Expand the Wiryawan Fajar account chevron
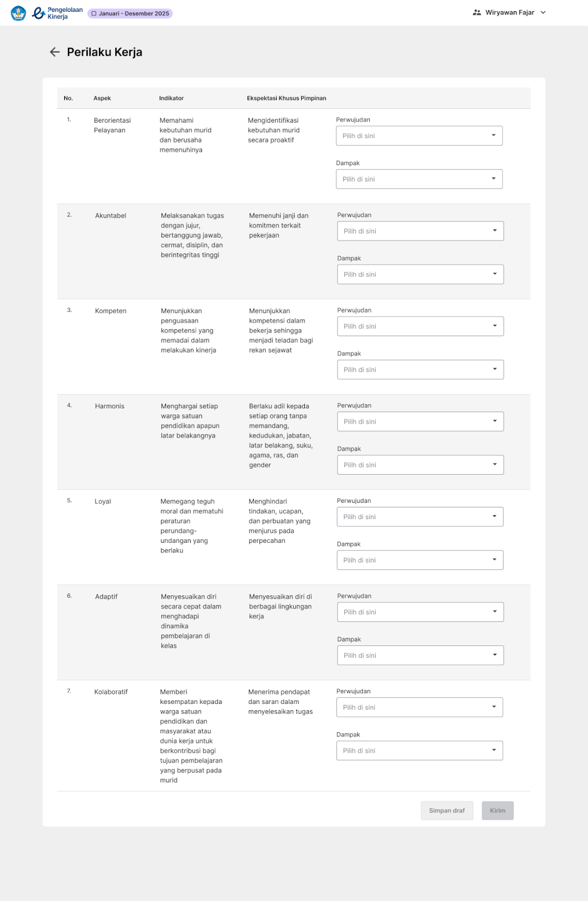Screen dimensions: 588x901 tap(543, 12)
